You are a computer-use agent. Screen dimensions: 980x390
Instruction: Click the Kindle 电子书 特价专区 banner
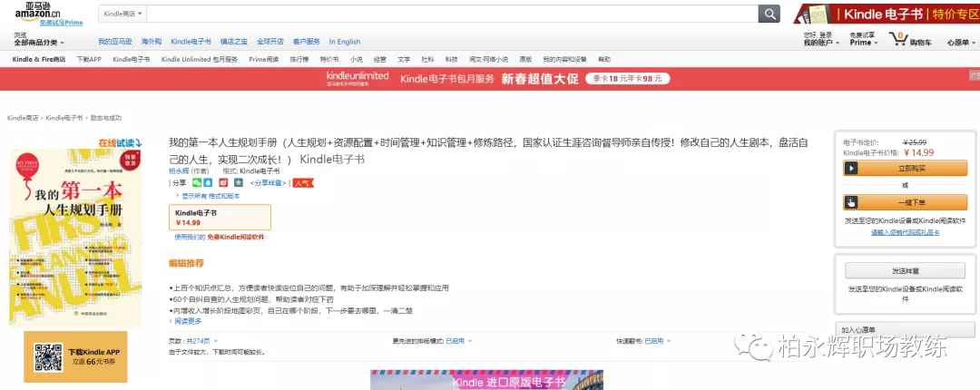tap(887, 14)
